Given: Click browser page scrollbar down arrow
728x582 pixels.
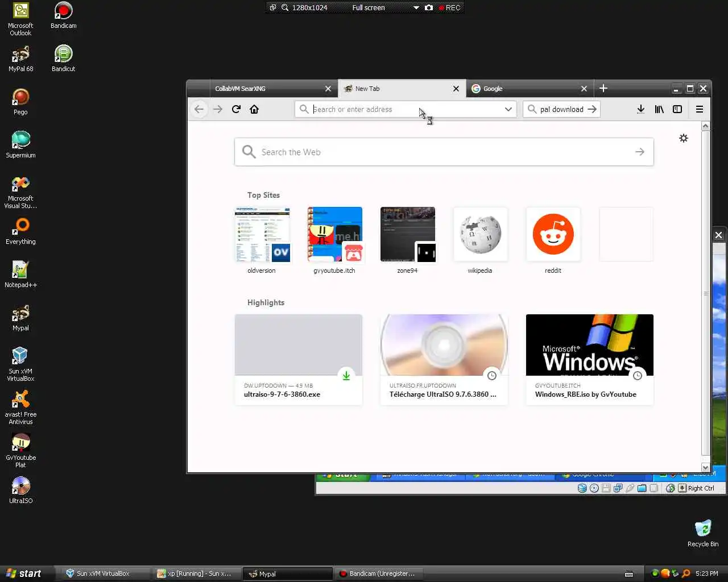Looking at the screenshot, I should click(705, 467).
